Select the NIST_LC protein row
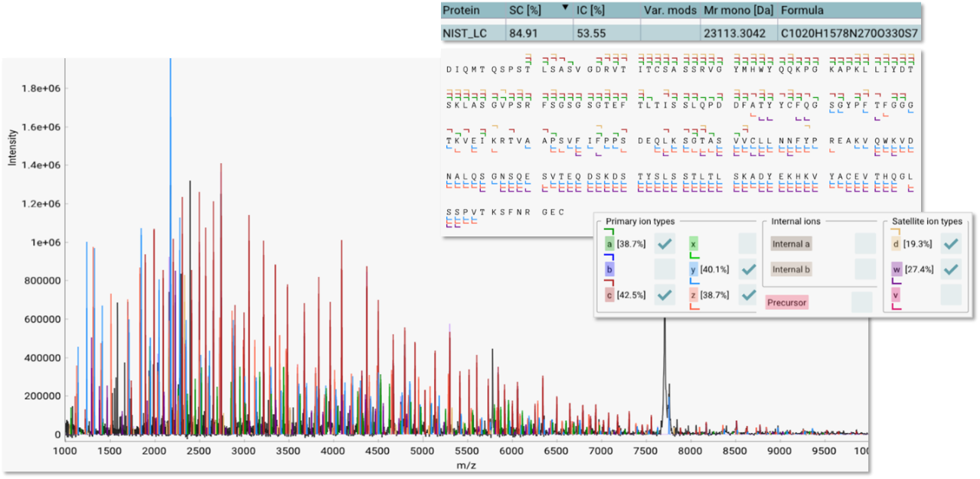Image resolution: width=980 pixels, height=479 pixels. point(463,32)
